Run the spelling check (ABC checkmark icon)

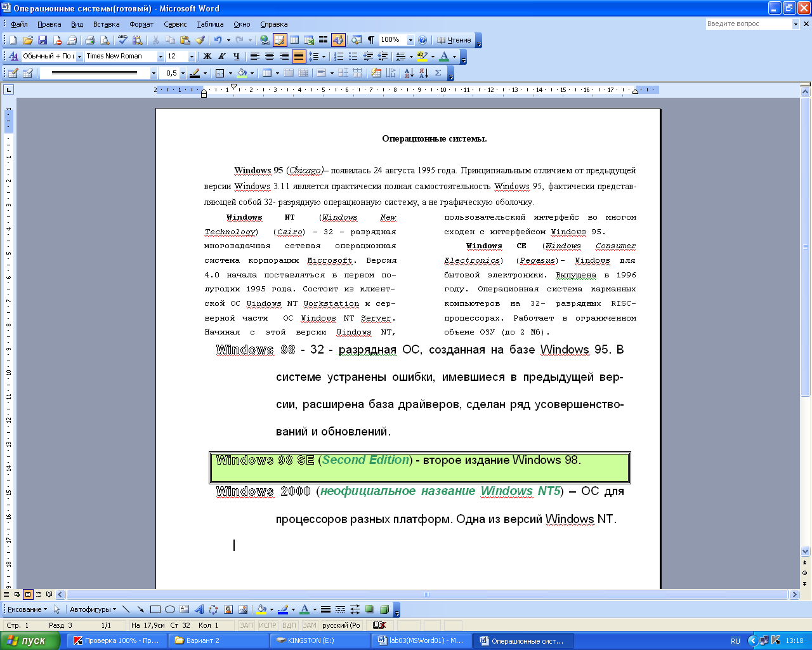[122, 40]
